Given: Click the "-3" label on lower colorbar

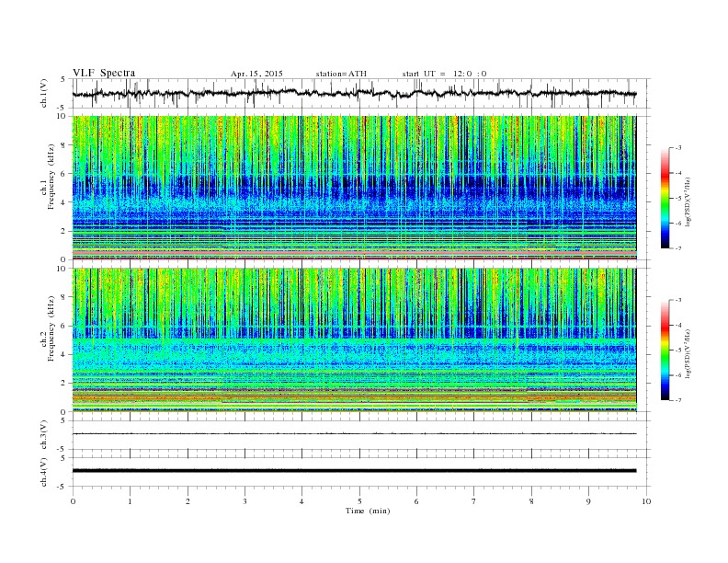Looking at the screenshot, I should pos(678,300).
